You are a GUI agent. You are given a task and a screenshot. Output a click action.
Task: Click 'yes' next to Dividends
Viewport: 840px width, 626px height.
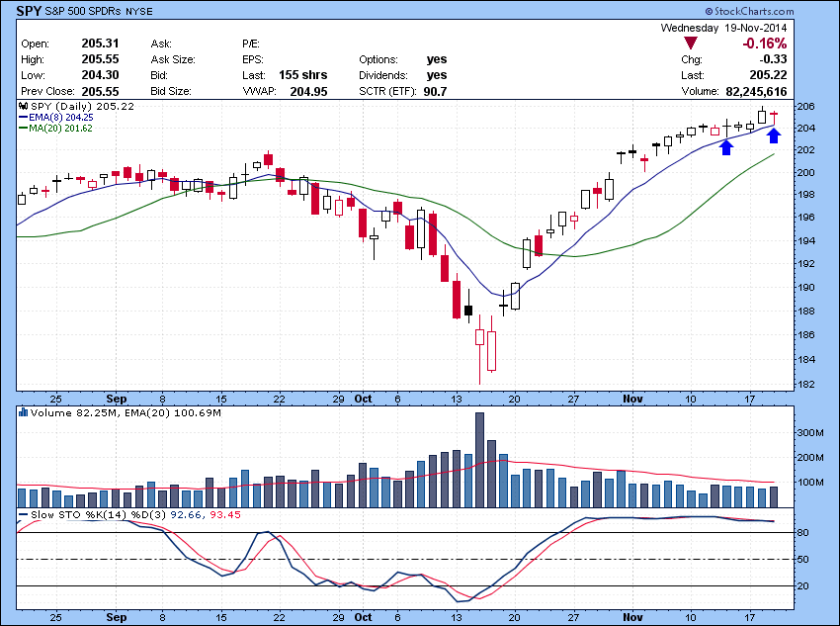pyautogui.click(x=437, y=75)
